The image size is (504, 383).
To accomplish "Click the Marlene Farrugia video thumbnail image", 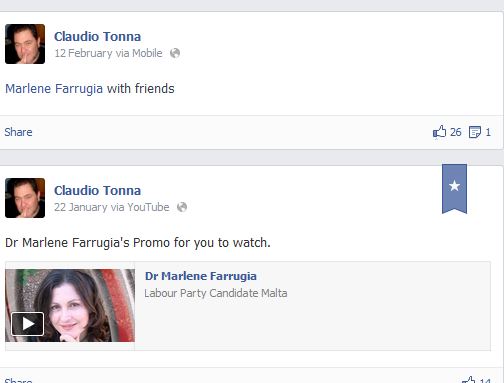I will click(70, 305).
